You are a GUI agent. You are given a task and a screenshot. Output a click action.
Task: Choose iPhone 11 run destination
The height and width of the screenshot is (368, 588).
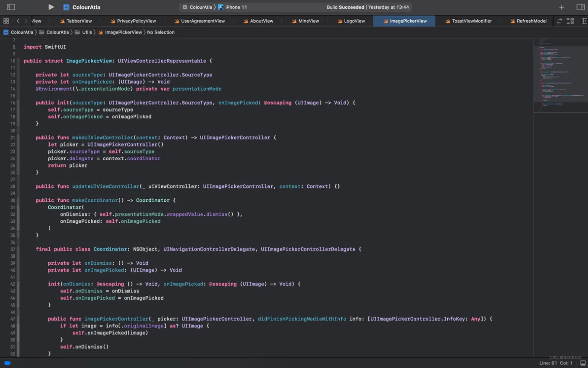[x=232, y=7]
